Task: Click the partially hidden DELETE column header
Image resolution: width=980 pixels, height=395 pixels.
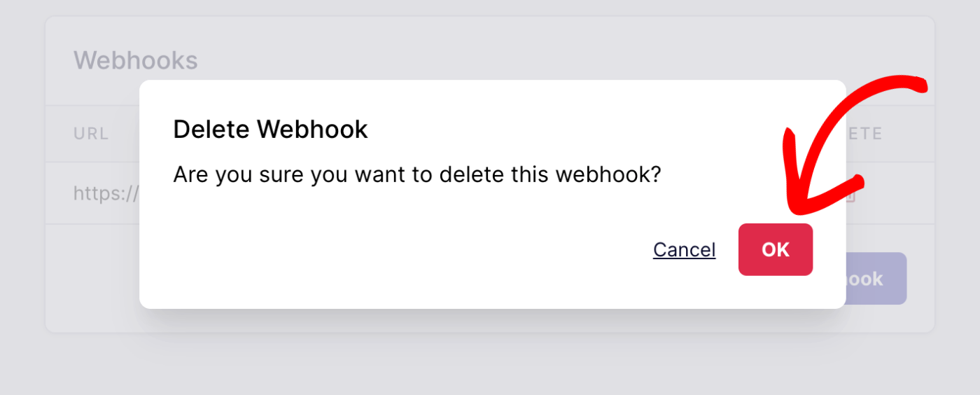Action: (865, 134)
